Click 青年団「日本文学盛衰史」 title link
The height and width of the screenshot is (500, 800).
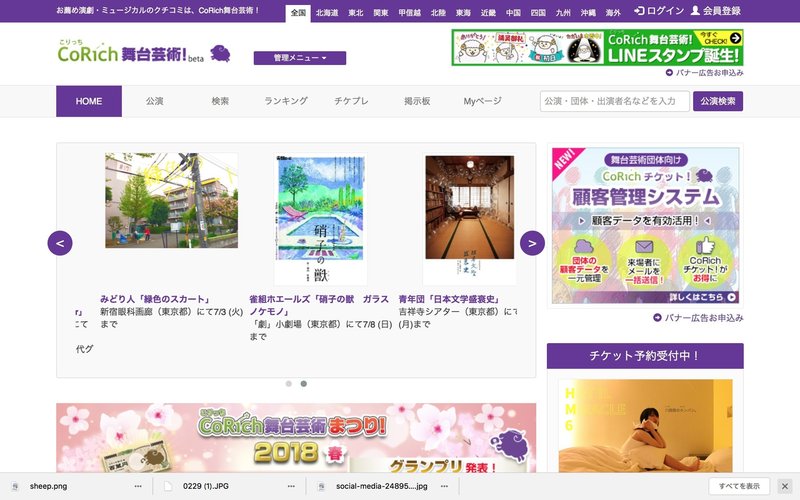(449, 299)
